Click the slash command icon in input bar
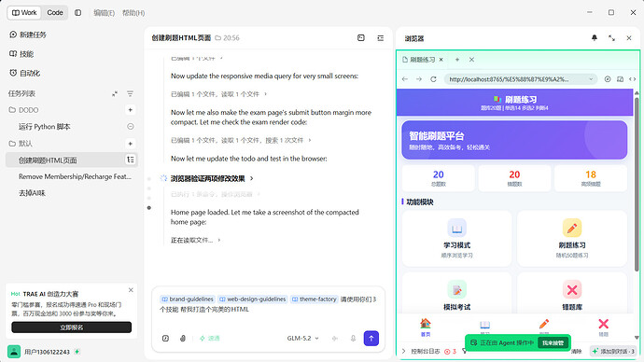 165,338
